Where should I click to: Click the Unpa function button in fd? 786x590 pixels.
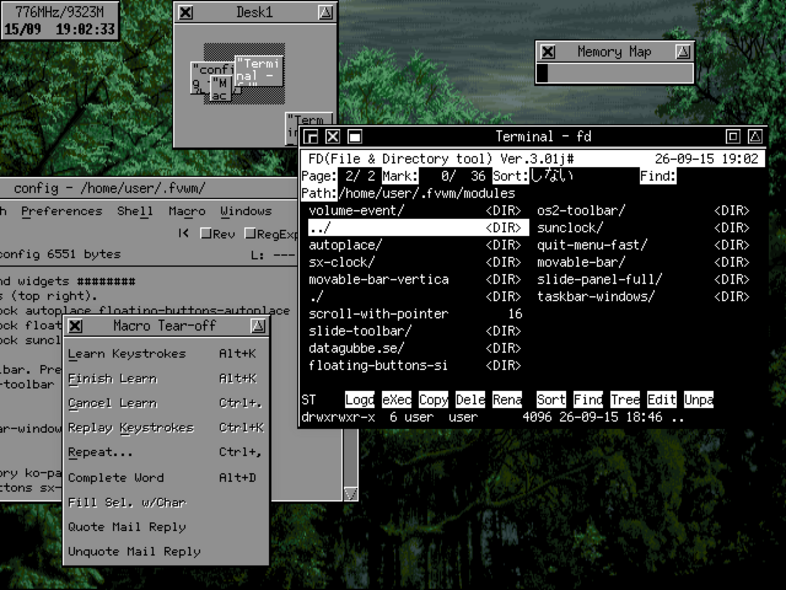(x=699, y=400)
